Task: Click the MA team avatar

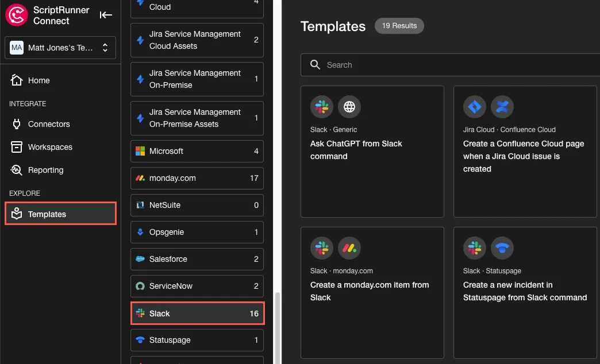Action: 17,48
